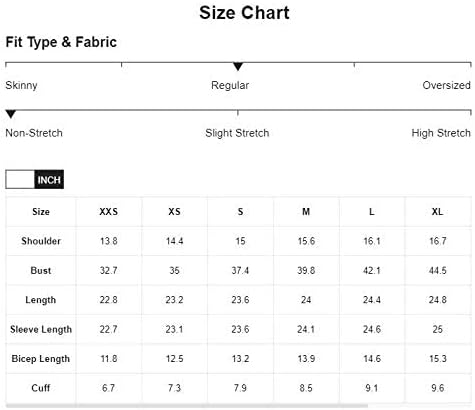
Task: Select the Sleeve Length row label
Action: [41, 329]
